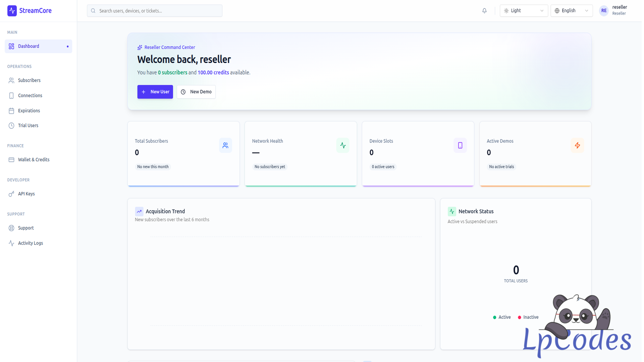Screen dimensions: 644x362
Task: Click the 100.00 credits link
Action: (x=213, y=72)
